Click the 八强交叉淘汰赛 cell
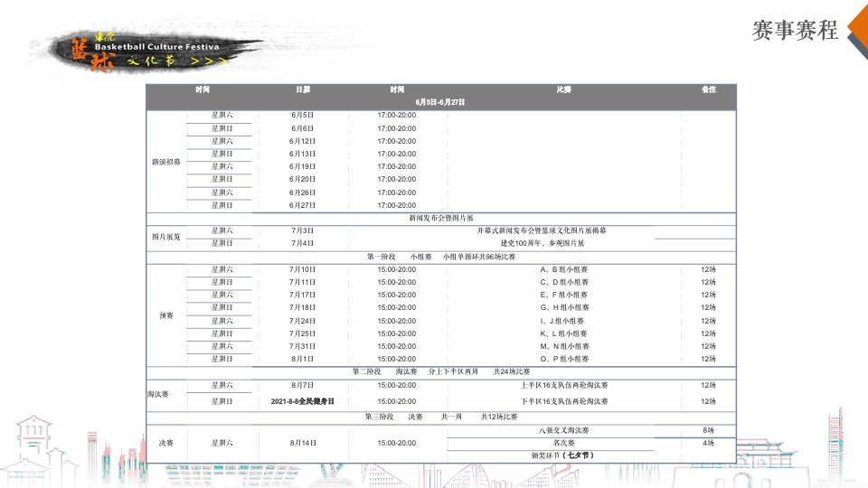This screenshot has height=488, width=868. tap(564, 430)
